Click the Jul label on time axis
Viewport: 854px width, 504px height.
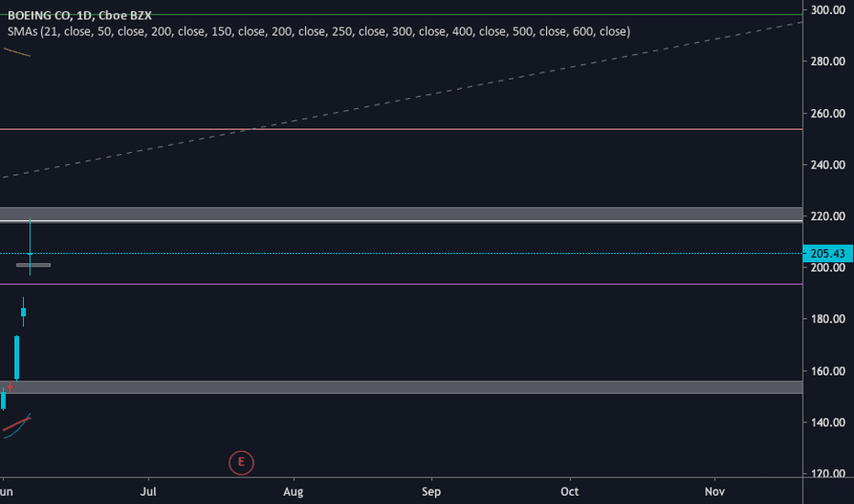(x=148, y=491)
